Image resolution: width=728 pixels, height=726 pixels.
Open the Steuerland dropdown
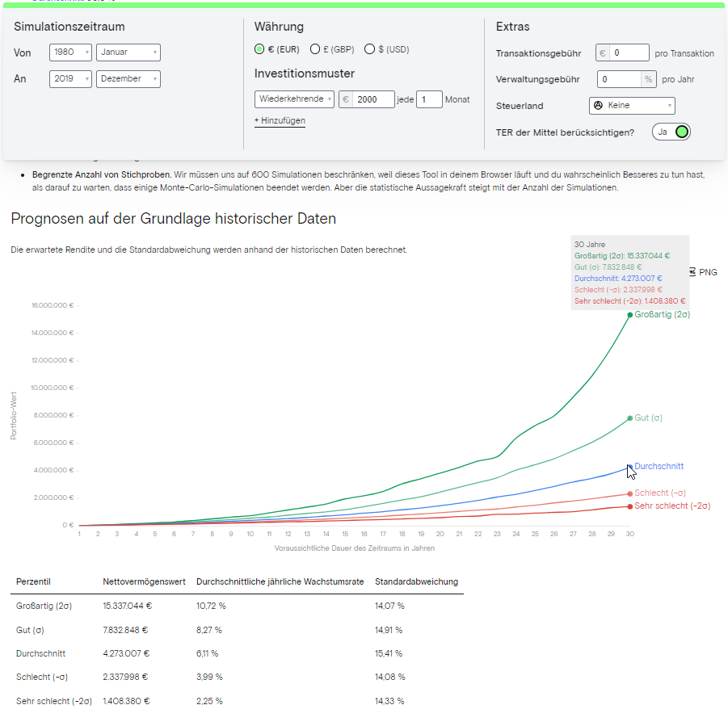(632, 106)
